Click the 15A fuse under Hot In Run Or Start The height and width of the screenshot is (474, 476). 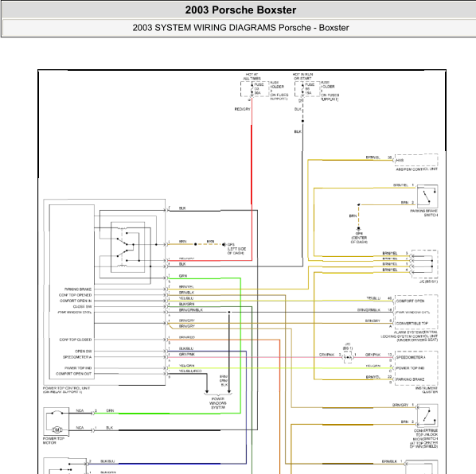click(307, 89)
